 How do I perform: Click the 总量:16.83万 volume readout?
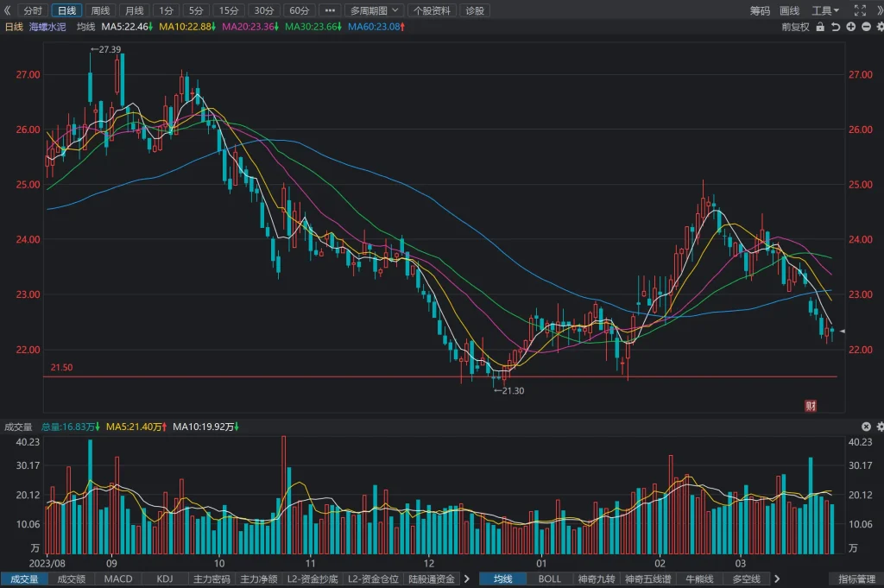pos(71,427)
